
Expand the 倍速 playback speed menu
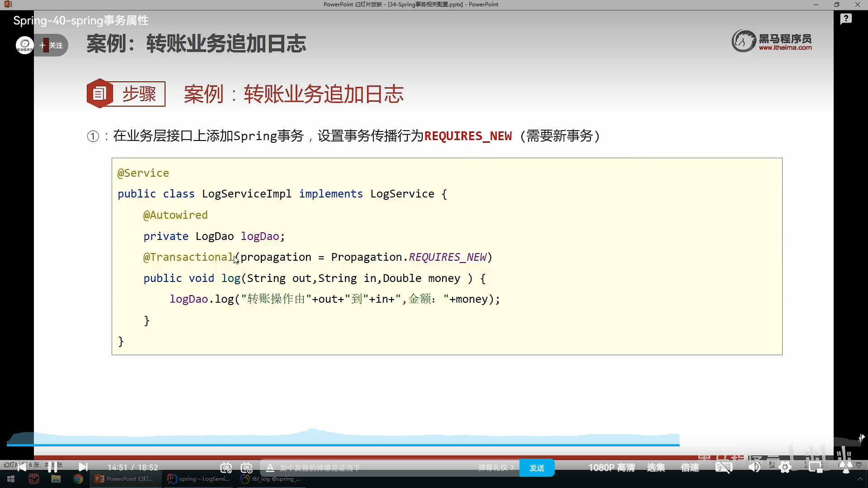[x=690, y=468]
